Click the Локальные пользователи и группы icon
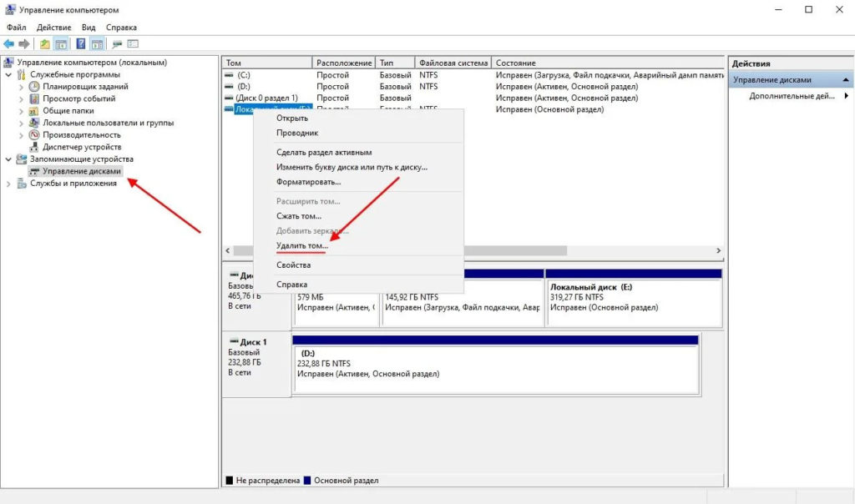855x504 pixels. pyautogui.click(x=34, y=123)
